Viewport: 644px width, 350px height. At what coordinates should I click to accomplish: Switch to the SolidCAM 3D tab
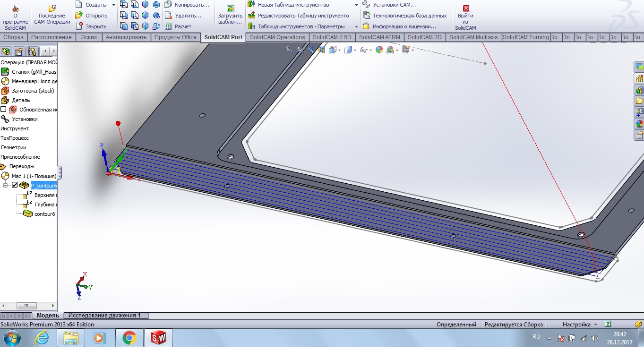click(x=425, y=37)
